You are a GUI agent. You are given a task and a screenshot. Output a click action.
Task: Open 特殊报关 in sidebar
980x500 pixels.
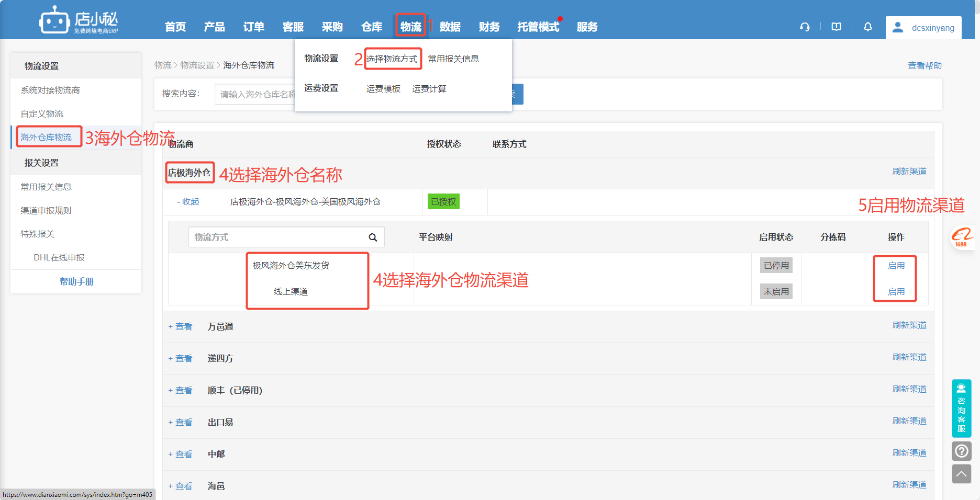tap(38, 234)
